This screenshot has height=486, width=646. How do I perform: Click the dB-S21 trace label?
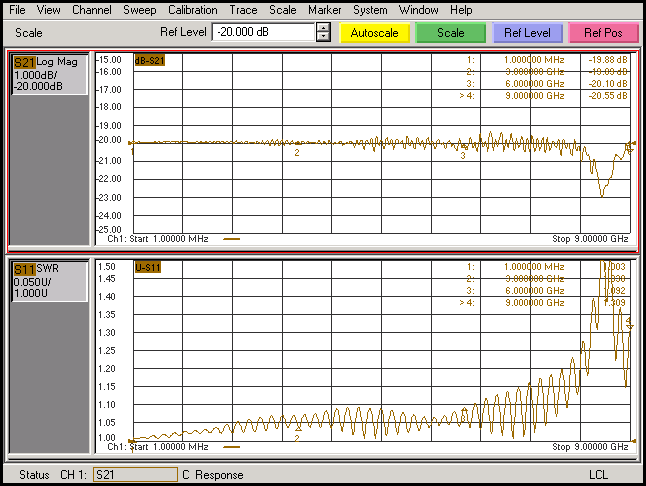click(x=150, y=61)
